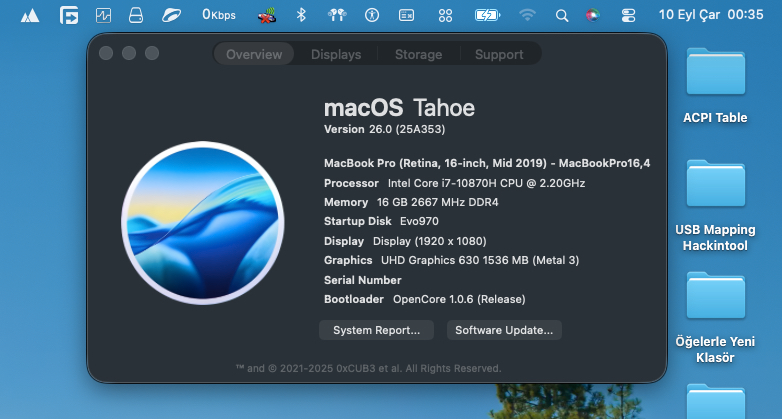Click the Evo970 startup disk value

(x=419, y=221)
